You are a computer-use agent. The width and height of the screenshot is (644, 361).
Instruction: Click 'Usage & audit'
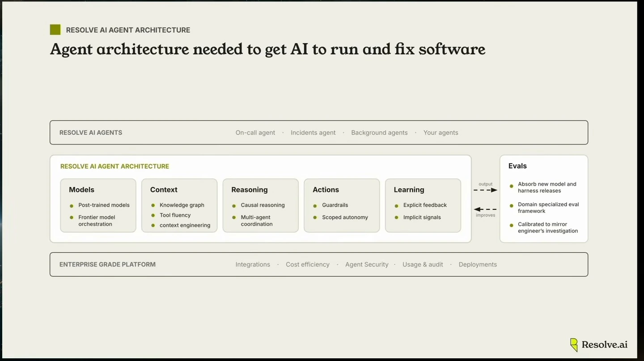[423, 264]
